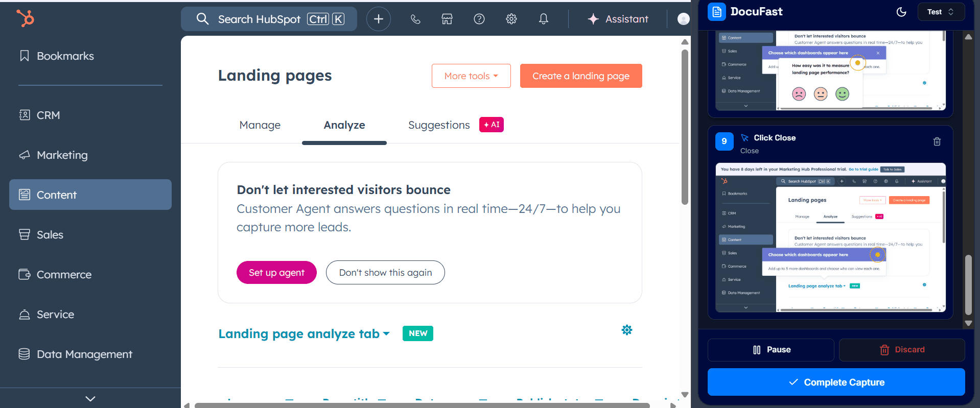
Task: Discard the DocuFast capture
Action: (x=902, y=350)
